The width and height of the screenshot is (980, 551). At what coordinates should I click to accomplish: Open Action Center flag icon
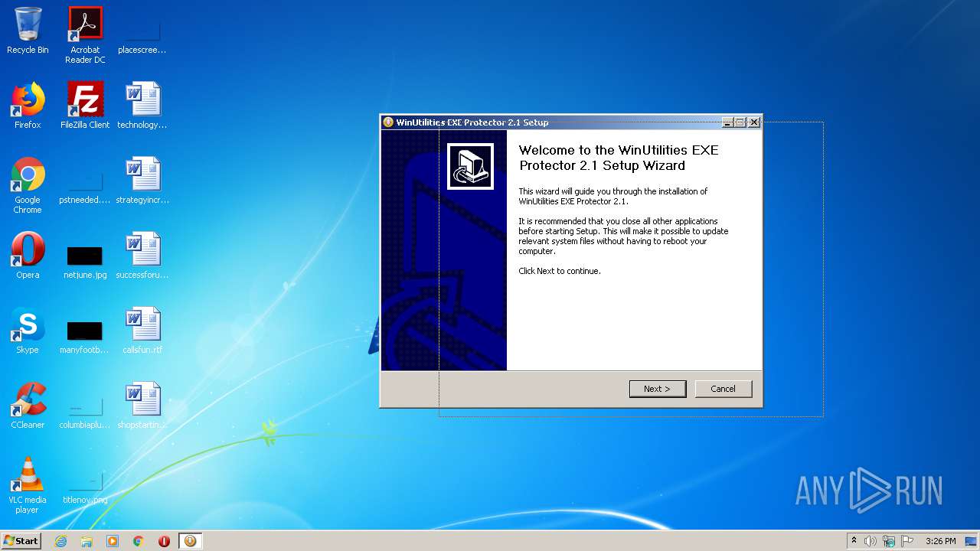(x=906, y=541)
